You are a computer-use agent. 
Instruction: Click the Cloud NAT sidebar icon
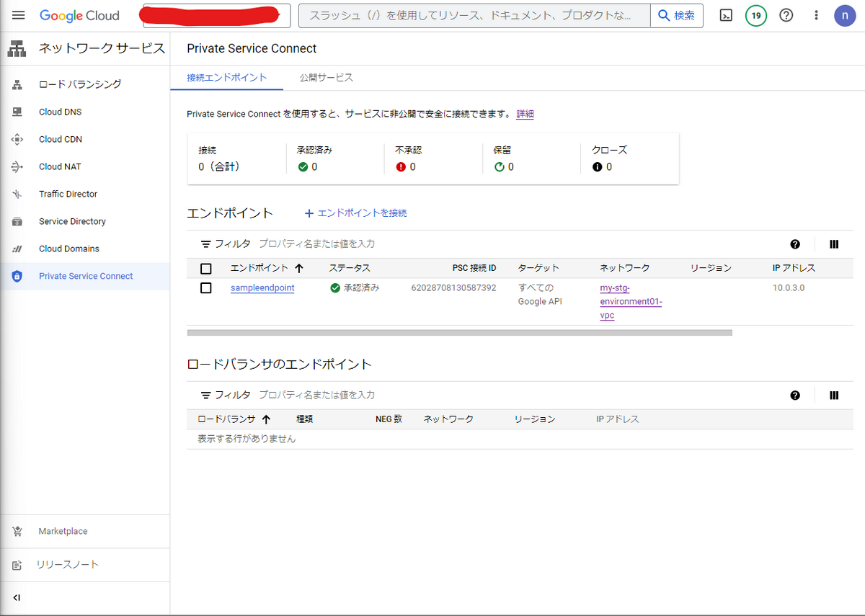17,166
